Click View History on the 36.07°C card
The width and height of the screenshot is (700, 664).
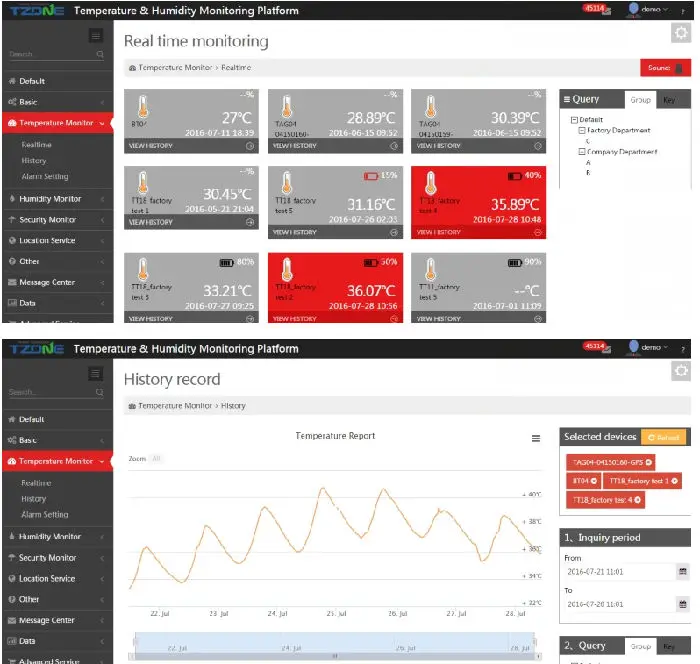336,318
